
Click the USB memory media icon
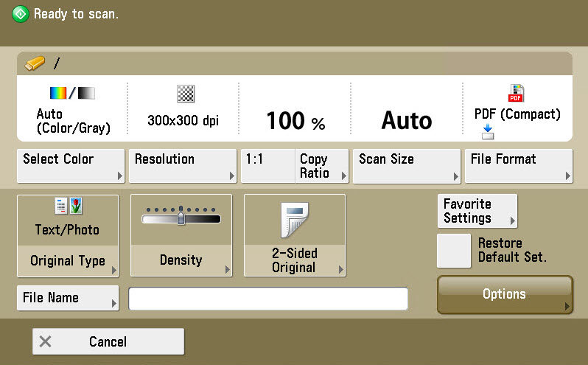coord(35,63)
